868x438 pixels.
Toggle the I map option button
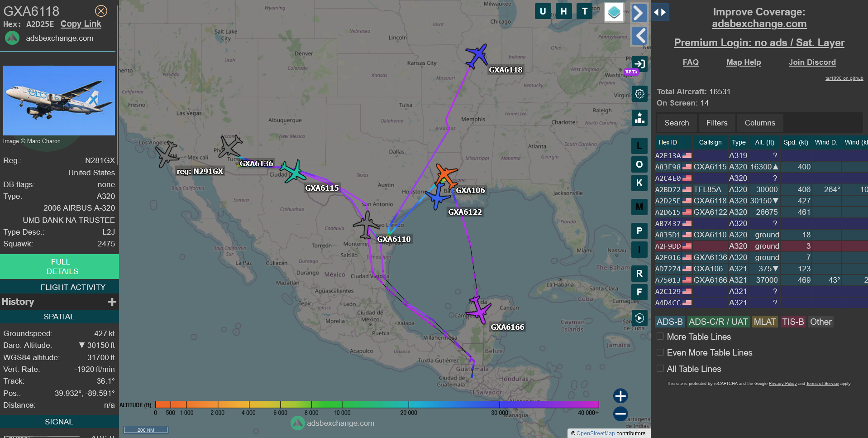(x=639, y=250)
